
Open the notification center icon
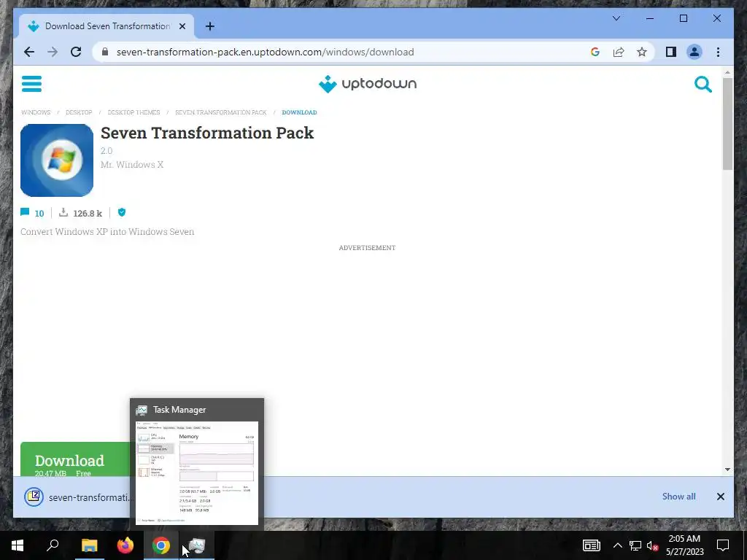pos(723,545)
